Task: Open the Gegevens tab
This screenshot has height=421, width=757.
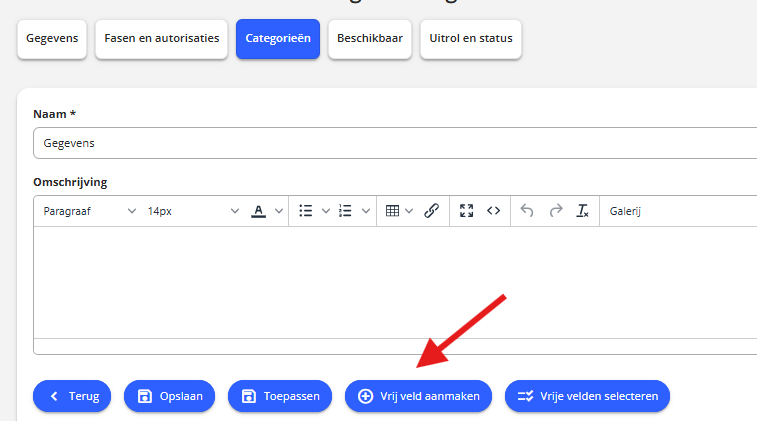Action: pyautogui.click(x=52, y=39)
